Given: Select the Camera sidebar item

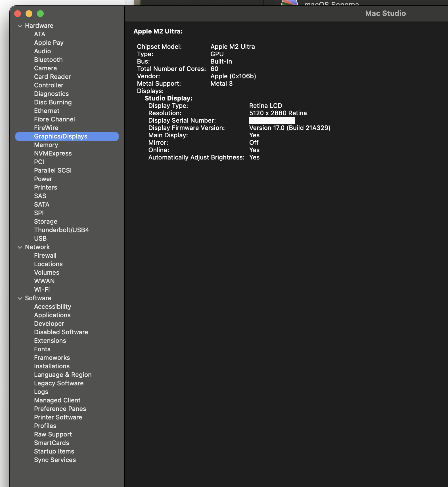Looking at the screenshot, I should [x=45, y=68].
